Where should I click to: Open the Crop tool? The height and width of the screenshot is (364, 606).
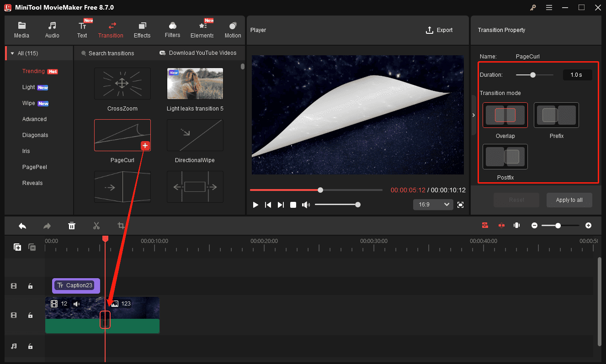click(121, 226)
